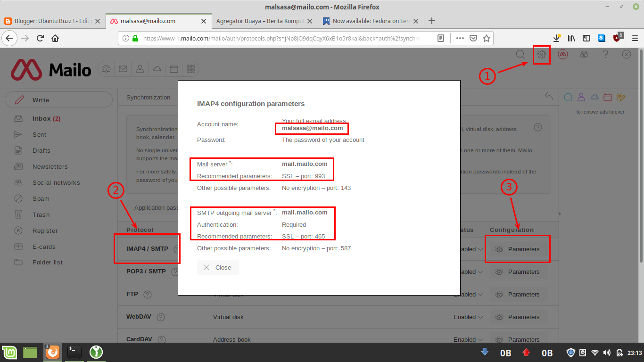The image size is (644, 362).
Task: Click the help icon next to CardDAV
Action: pos(162,340)
